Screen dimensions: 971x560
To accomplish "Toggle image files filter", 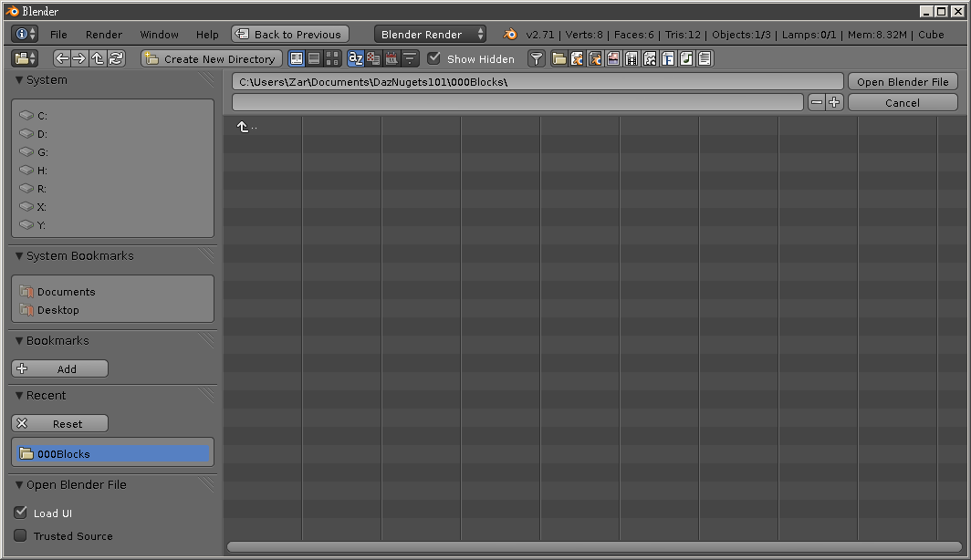I will tap(613, 58).
